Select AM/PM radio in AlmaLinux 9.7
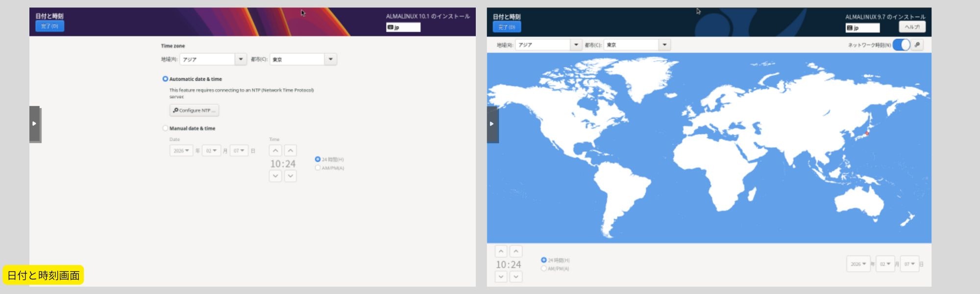The width and height of the screenshot is (980, 294). [543, 269]
